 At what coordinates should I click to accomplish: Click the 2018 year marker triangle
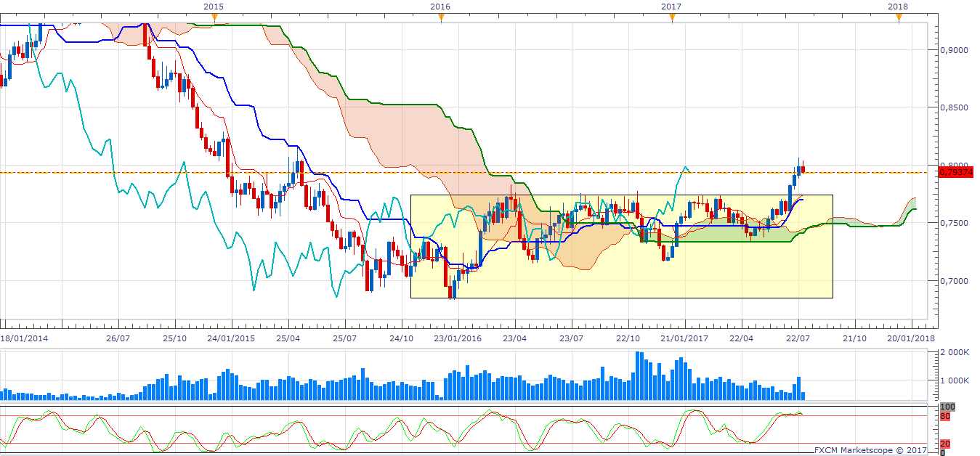pyautogui.click(x=899, y=18)
